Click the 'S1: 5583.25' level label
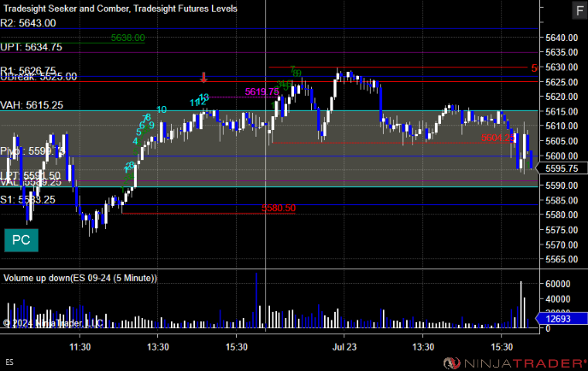Image resolution: width=588 pixels, height=371 pixels. tap(27, 199)
